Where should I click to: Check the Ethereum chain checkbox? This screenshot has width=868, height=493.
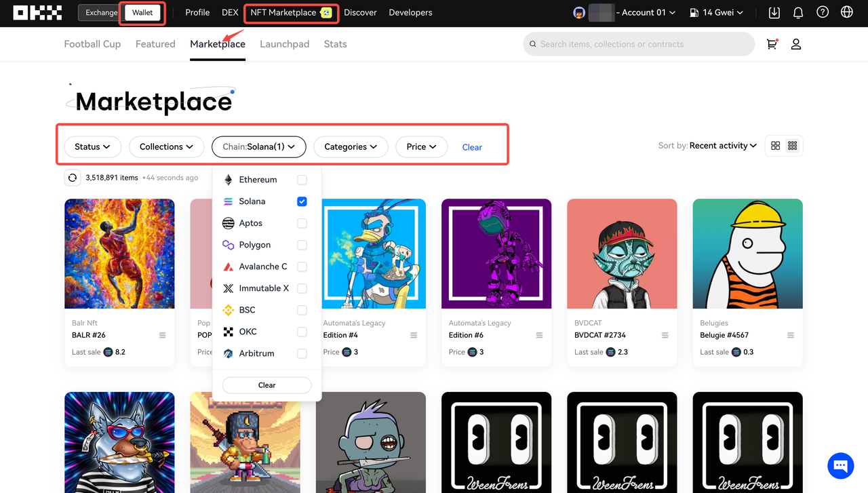click(x=302, y=180)
